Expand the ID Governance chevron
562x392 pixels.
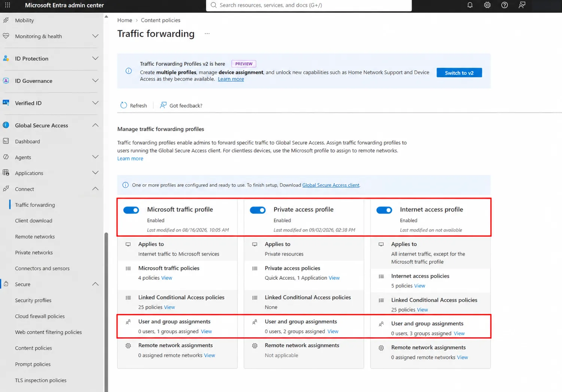(95, 80)
